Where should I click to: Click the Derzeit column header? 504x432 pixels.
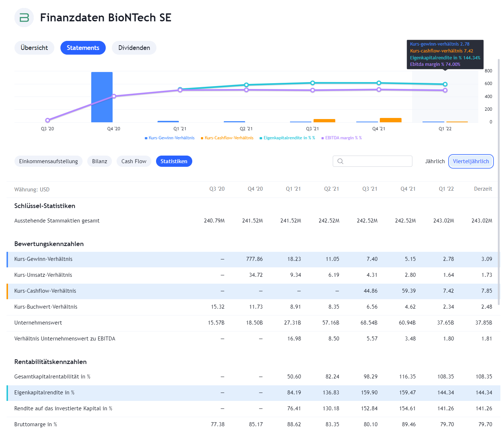click(x=483, y=189)
